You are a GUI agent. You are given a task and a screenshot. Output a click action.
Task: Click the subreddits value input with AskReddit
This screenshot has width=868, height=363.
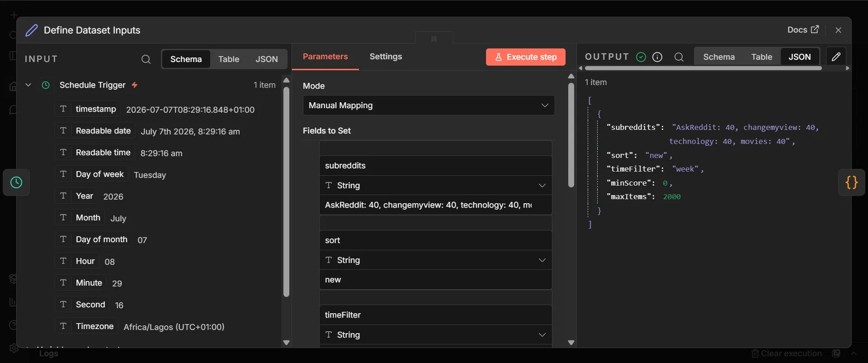[436, 205]
